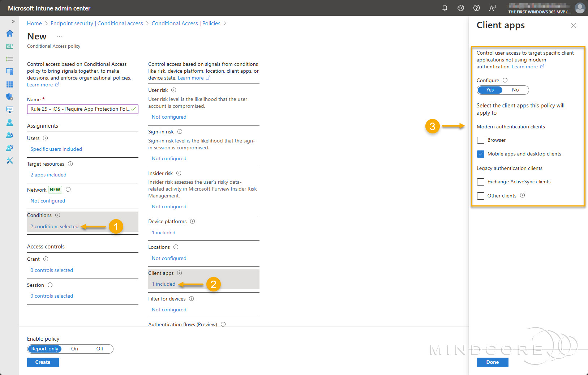Screen dimensions: 588x375
Task: Open Sign-in risk Not configured link
Action: [169, 158]
